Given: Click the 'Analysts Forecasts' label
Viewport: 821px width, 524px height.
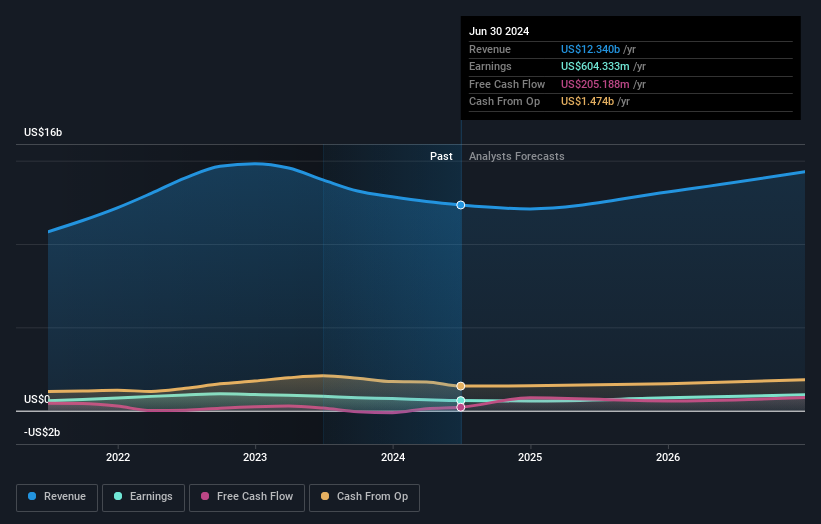Looking at the screenshot, I should click(x=517, y=156).
